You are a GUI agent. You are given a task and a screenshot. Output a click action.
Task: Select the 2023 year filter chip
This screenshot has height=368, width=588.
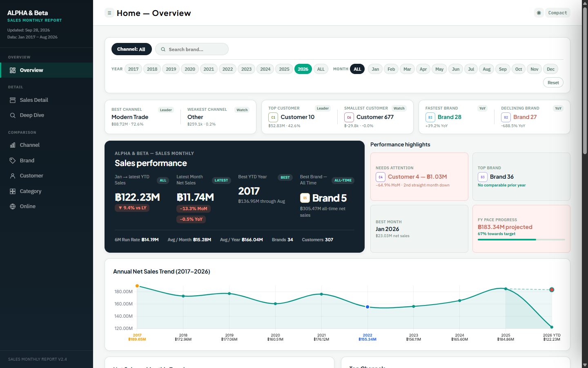pyautogui.click(x=247, y=69)
